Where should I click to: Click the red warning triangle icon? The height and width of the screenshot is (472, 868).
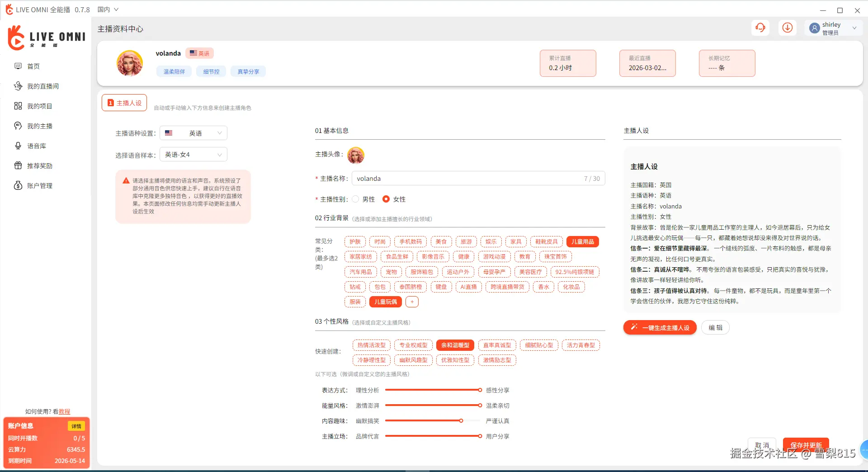[x=126, y=180]
